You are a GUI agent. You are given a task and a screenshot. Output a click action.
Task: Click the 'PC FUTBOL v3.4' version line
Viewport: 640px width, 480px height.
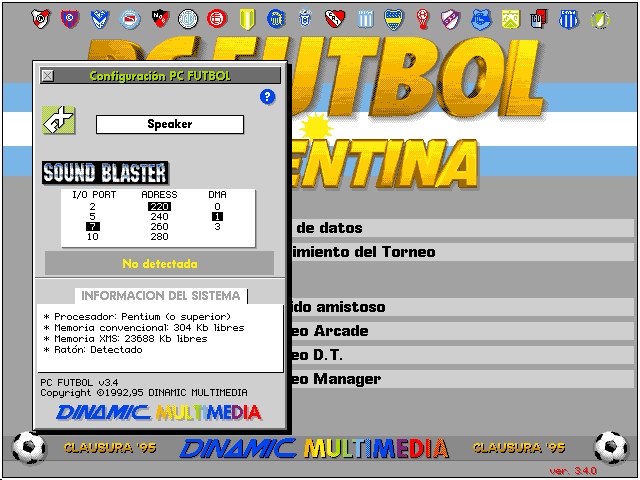point(79,382)
